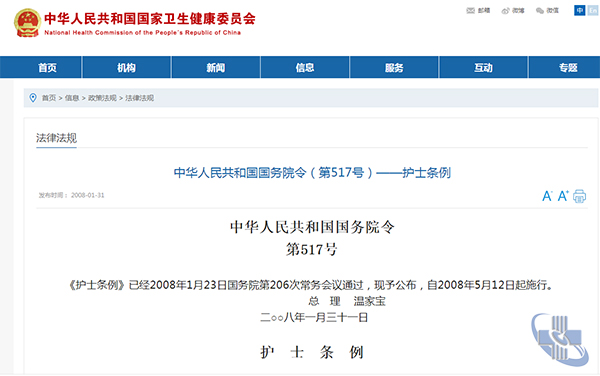This screenshot has height=376, width=600.
Task: Click the English commission name in header
Action: click(x=142, y=33)
